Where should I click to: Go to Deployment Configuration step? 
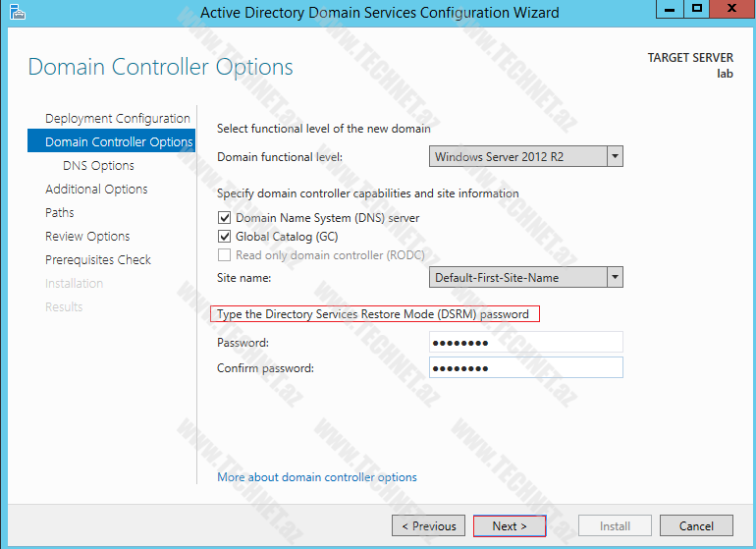(x=118, y=119)
